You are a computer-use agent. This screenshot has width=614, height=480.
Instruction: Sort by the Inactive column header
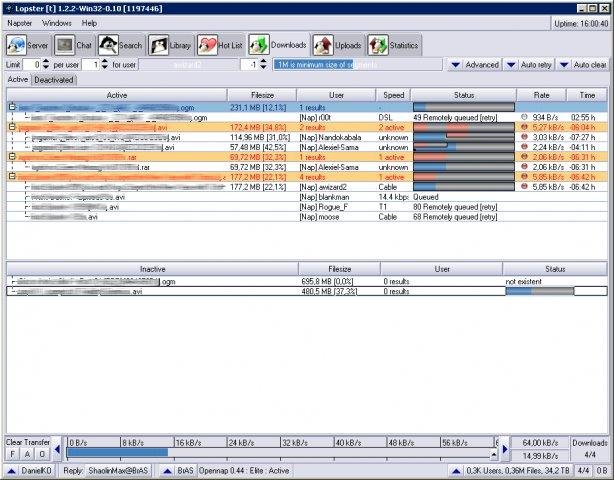(152, 269)
